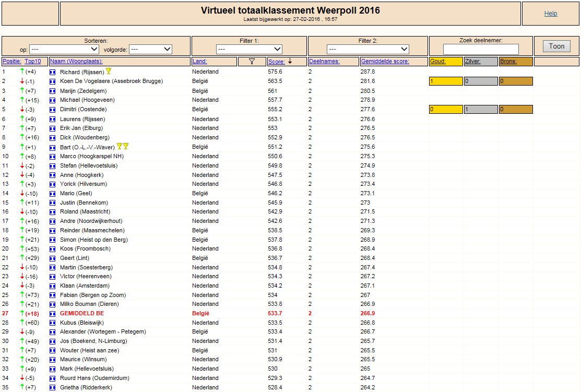Open the blue detail icon for Koen De Vogelaere
The image size is (581, 392).
tap(52, 81)
